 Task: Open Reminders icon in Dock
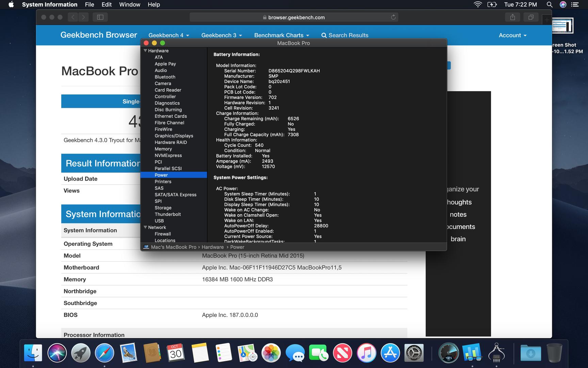(x=224, y=353)
